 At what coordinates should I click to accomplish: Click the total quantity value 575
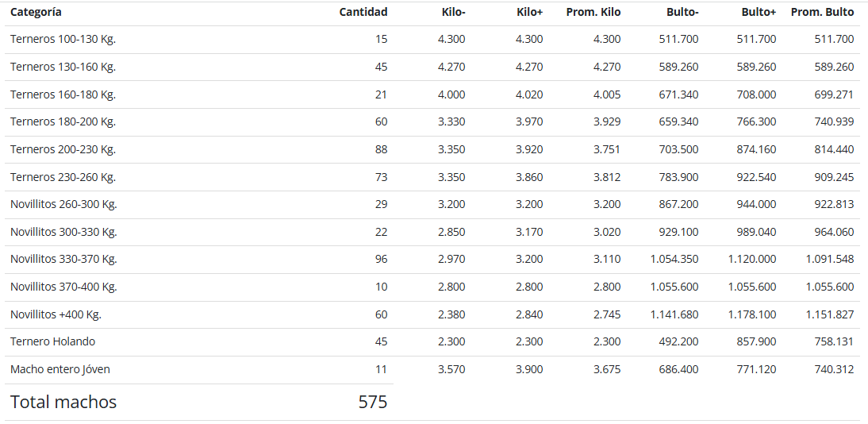pyautogui.click(x=373, y=402)
